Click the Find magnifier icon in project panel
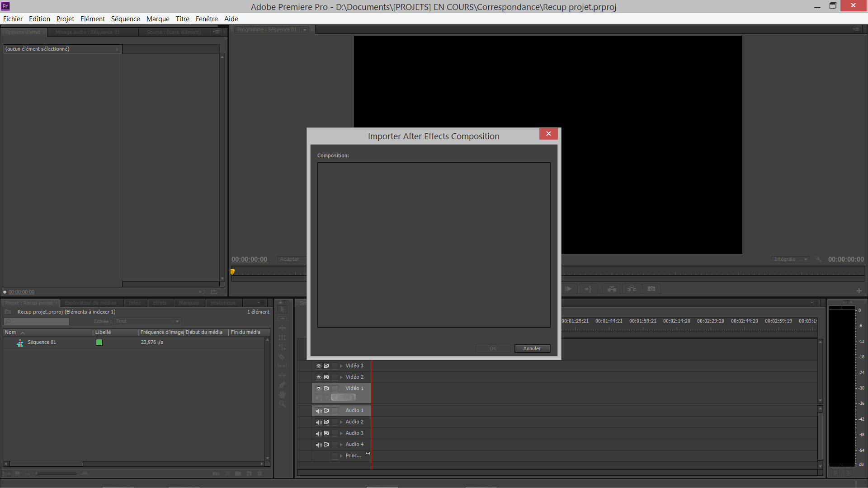Viewport: 868px width, 488px height. (x=227, y=474)
